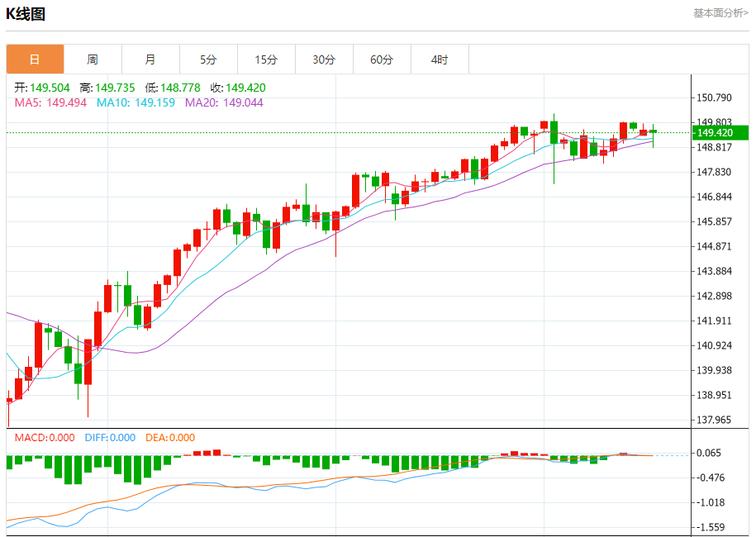Switch to the 月 monthly tab
The image size is (756, 537).
[150, 59]
